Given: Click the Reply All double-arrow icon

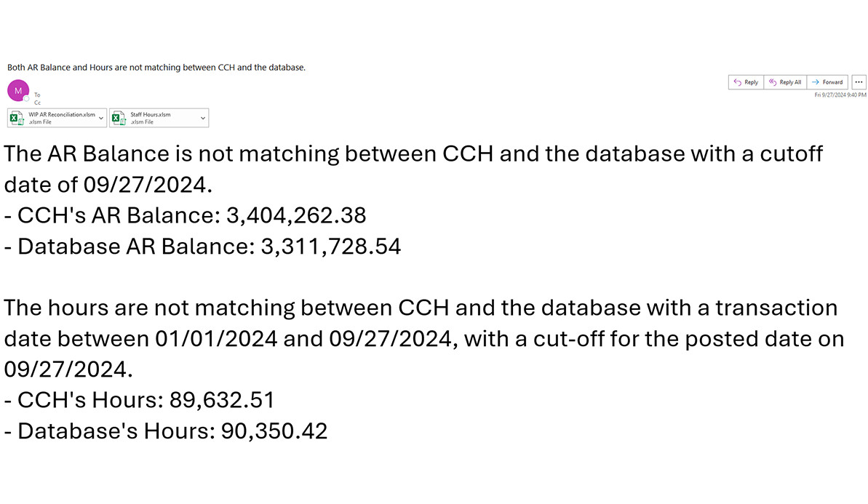Looking at the screenshot, I should click(x=772, y=82).
